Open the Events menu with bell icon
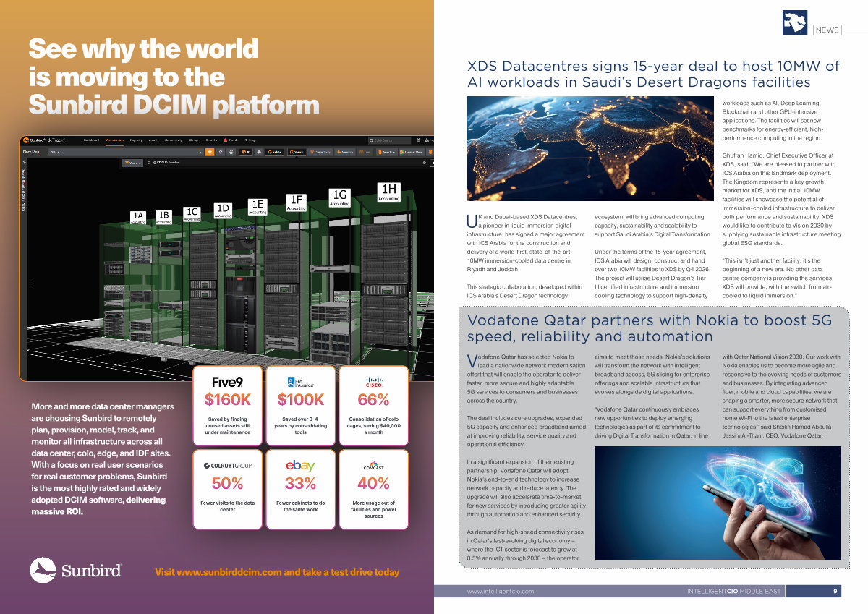The image size is (868, 614). coord(231,140)
